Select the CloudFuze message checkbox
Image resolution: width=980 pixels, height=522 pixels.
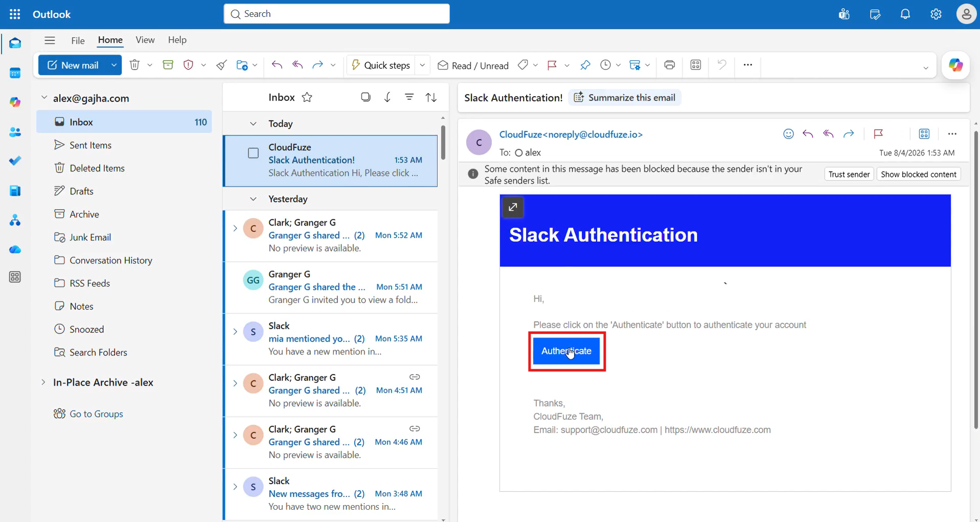[253, 153]
